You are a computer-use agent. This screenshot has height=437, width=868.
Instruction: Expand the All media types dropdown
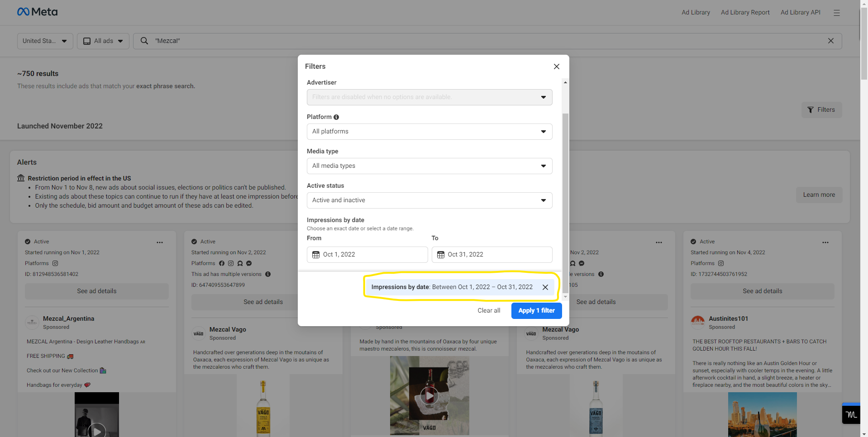click(x=429, y=166)
